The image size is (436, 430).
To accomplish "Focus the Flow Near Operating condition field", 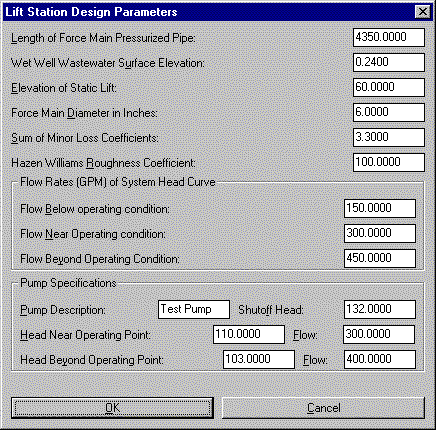I will click(x=380, y=233).
